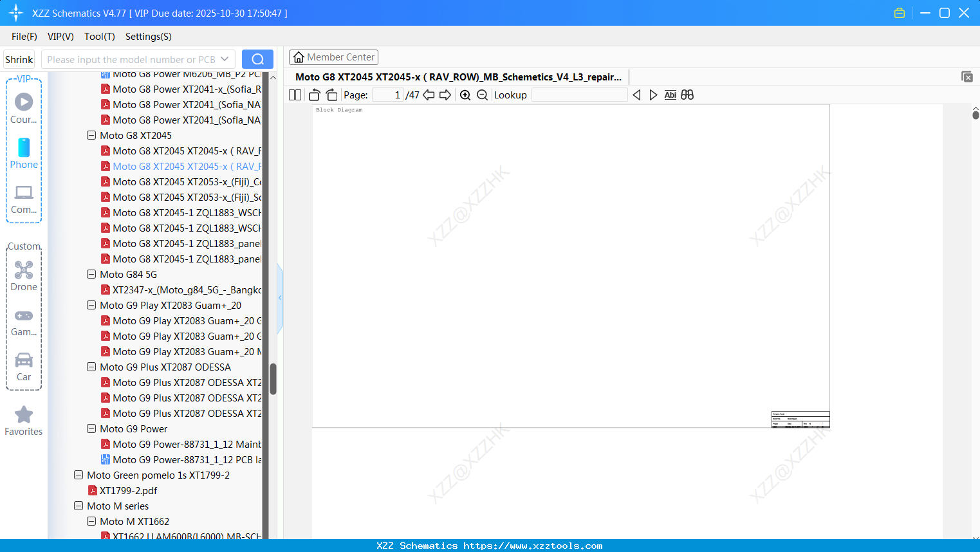Image resolution: width=980 pixels, height=552 pixels.
Task: Rotate the page counterclockwise
Action: point(314,95)
